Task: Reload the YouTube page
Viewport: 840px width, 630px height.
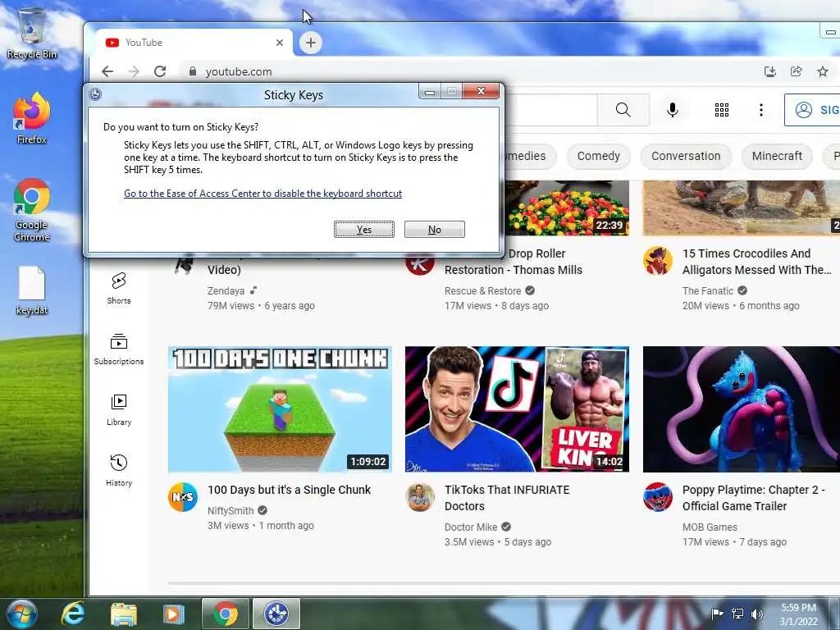Action: click(160, 71)
